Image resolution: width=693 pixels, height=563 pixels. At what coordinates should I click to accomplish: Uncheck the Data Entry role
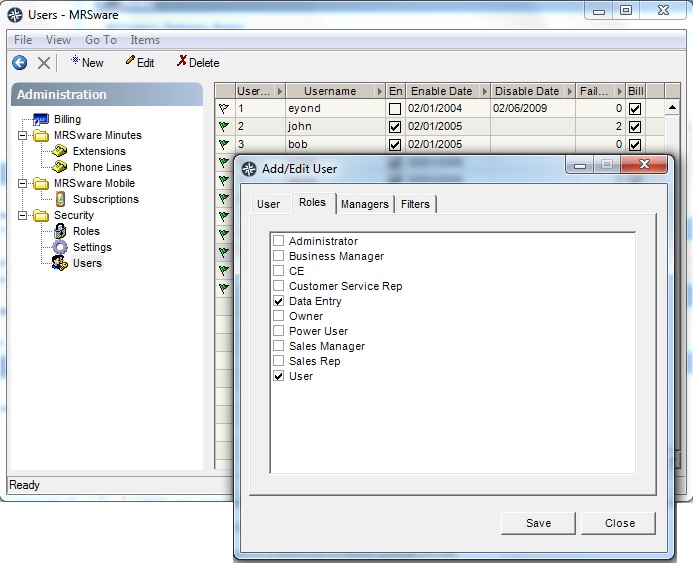tap(278, 301)
